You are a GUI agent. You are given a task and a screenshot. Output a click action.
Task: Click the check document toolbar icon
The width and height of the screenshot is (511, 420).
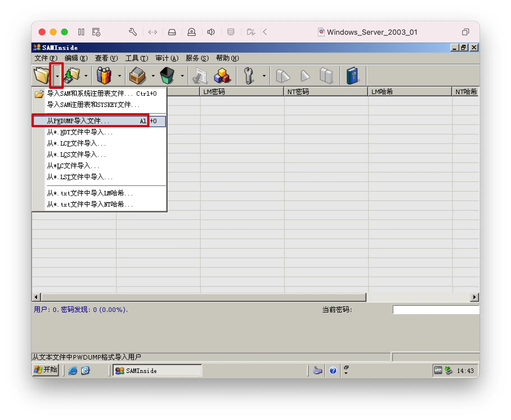(200, 76)
